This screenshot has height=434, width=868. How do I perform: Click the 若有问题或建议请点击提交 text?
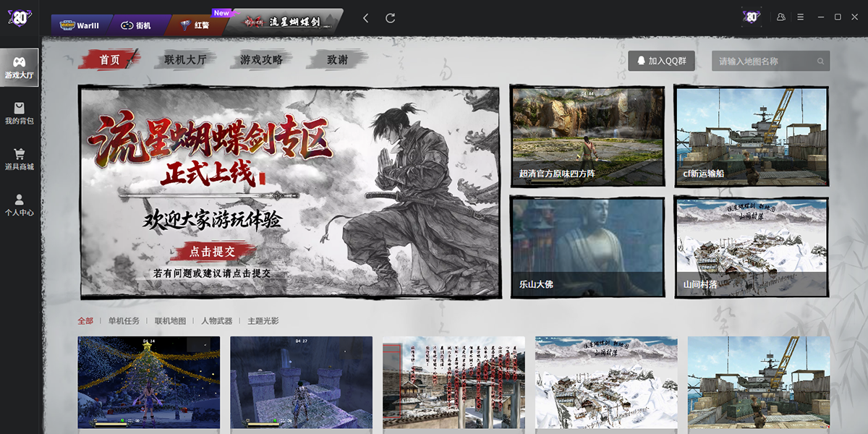pyautogui.click(x=211, y=273)
